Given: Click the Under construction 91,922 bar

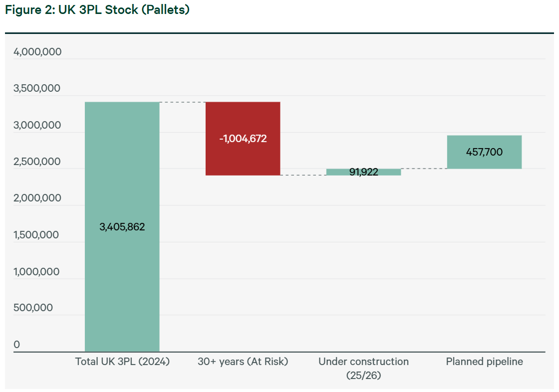Looking at the screenshot, I should click(364, 172).
